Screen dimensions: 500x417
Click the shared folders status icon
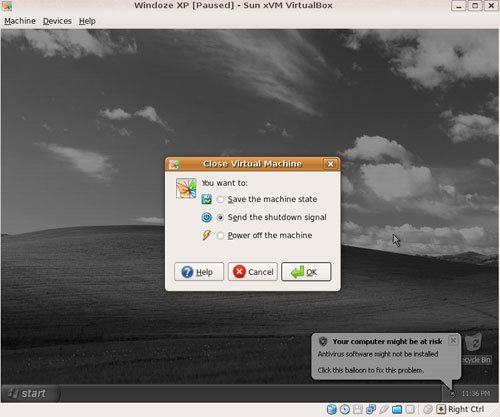(397, 409)
